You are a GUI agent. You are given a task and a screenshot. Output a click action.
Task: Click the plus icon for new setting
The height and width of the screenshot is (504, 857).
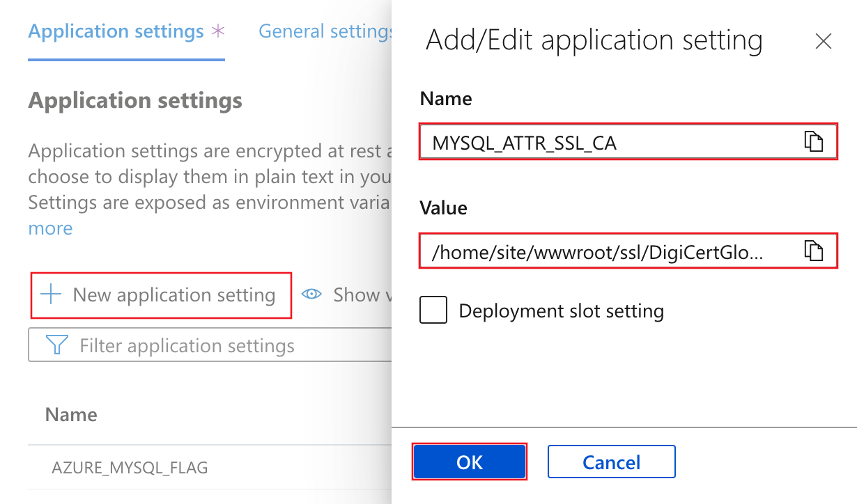(52, 295)
